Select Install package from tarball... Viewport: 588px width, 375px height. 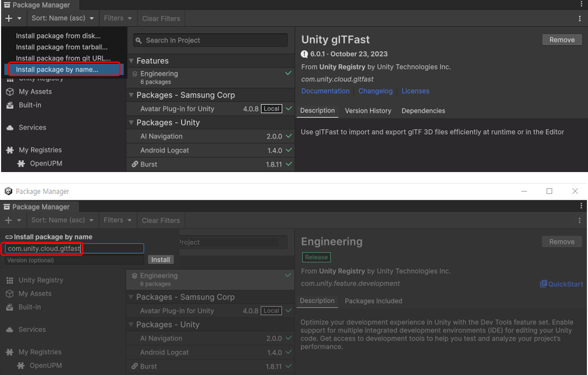pyautogui.click(x=62, y=47)
